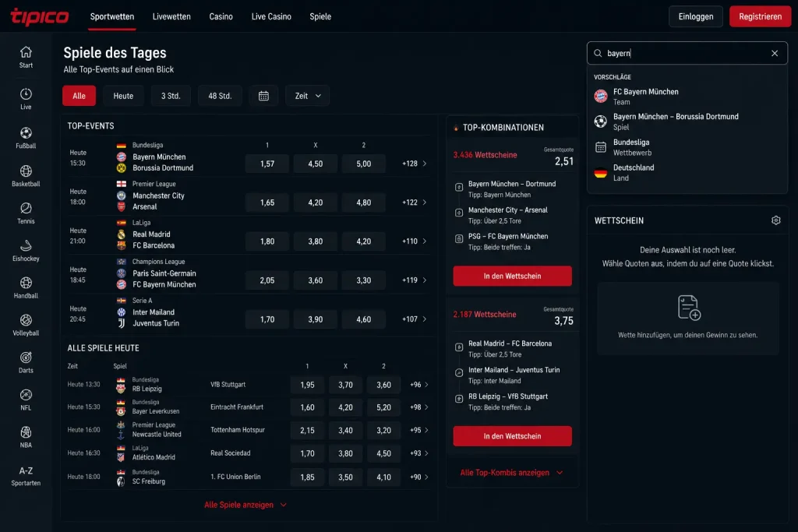Open the Live clock icon in sidebar
Viewport: 798px width, 532px height.
[26, 94]
